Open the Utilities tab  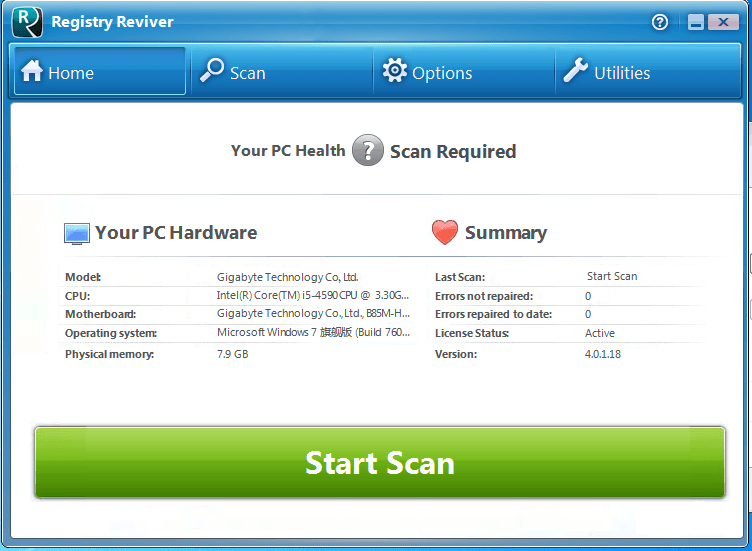click(x=606, y=72)
